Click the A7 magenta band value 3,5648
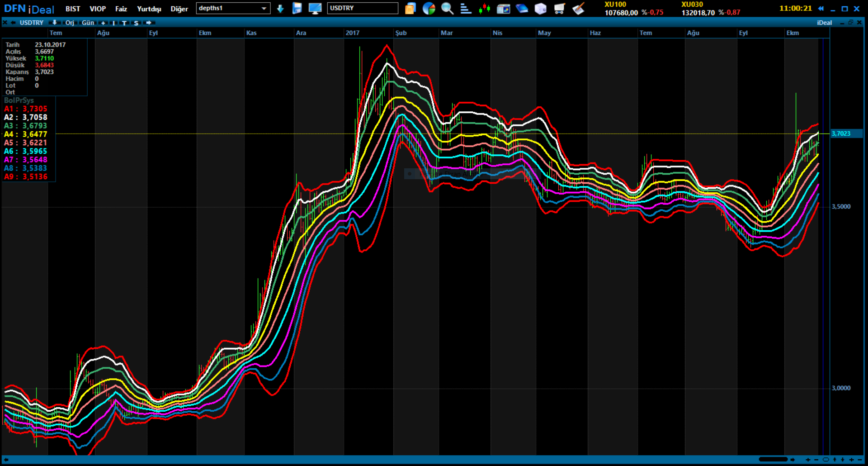The height and width of the screenshot is (466, 868). [35, 160]
